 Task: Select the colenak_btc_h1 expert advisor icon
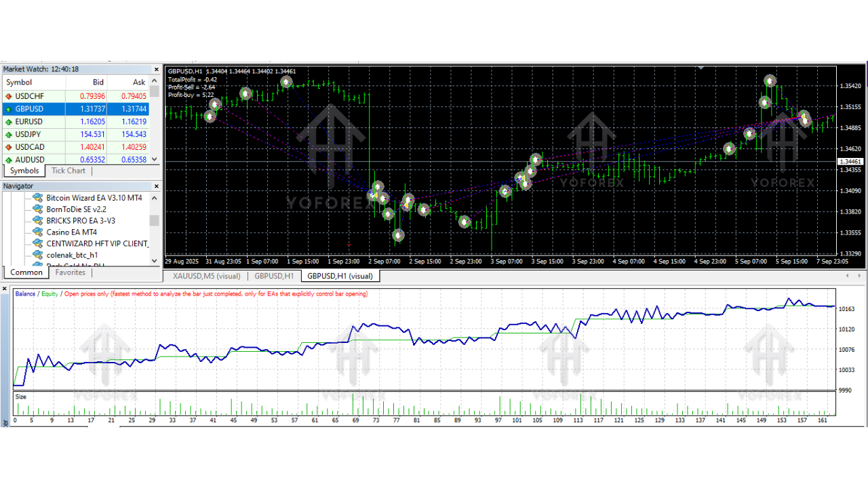coord(37,255)
